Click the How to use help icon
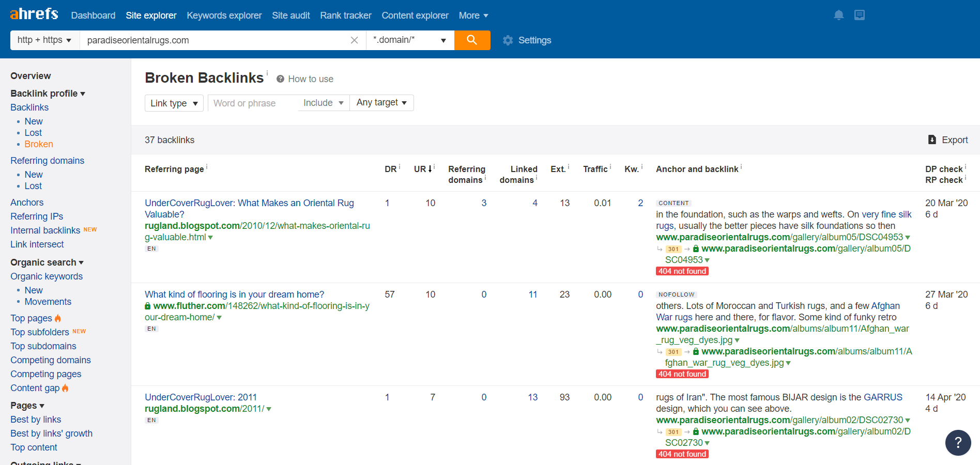Viewport: 980px width, 465px height. pyautogui.click(x=280, y=79)
